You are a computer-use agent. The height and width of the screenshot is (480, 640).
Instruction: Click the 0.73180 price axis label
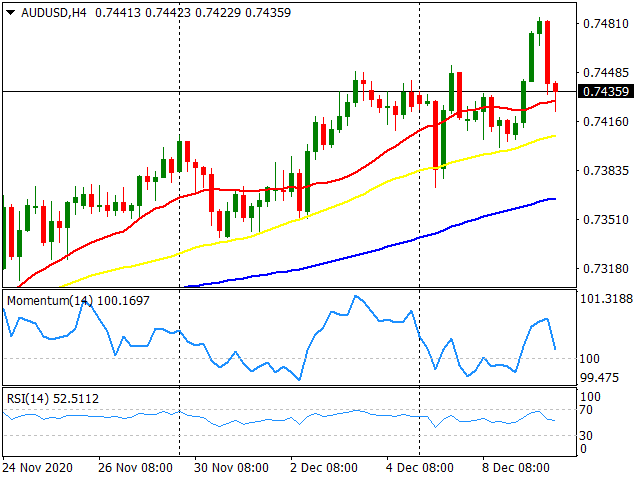[606, 269]
